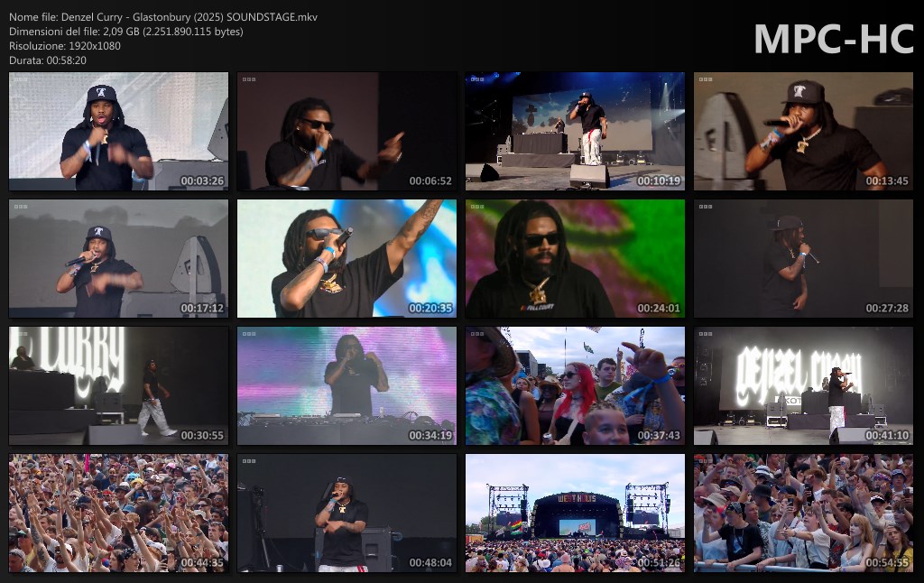
Task: Open the Denzel Curry logo thumbnail stamped 00:41:10
Action: click(803, 385)
